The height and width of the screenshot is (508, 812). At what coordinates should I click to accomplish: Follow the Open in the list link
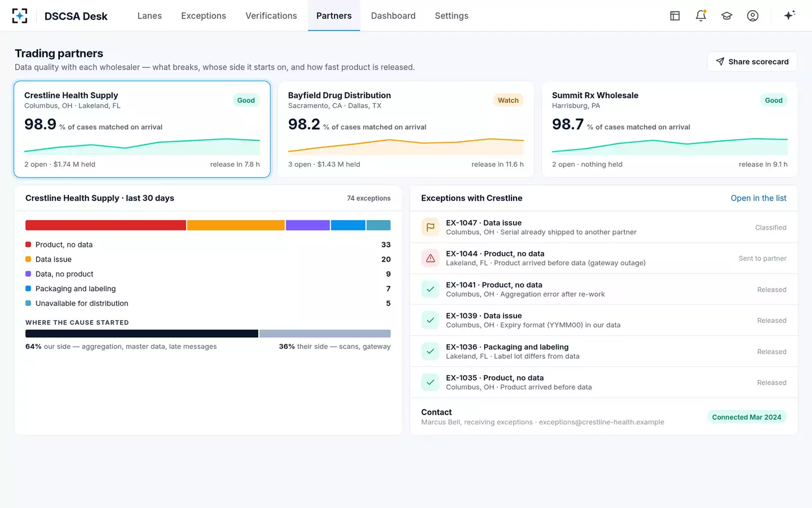point(758,198)
